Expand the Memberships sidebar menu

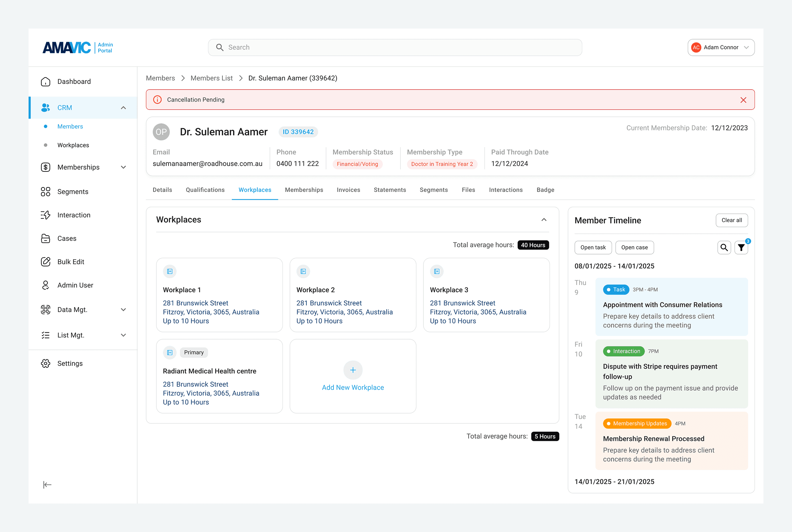point(124,167)
